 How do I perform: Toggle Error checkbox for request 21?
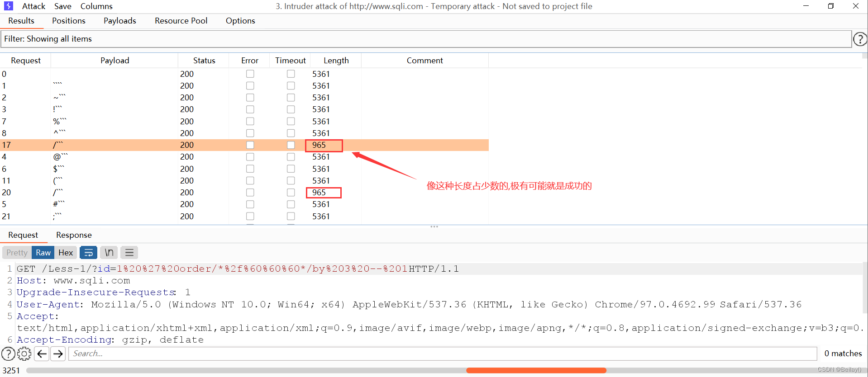[x=250, y=217]
